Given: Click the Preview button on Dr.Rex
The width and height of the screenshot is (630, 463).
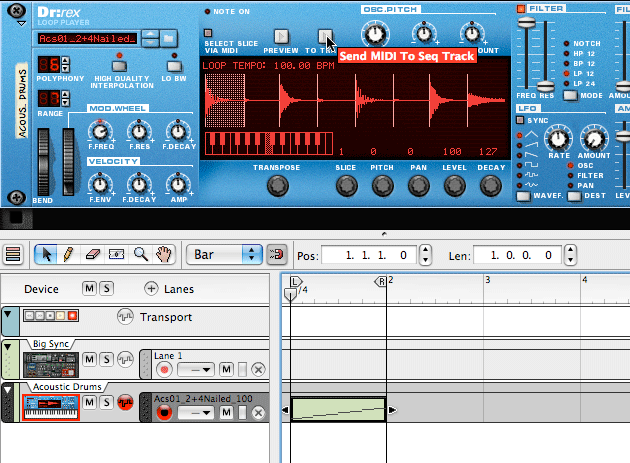Looking at the screenshot, I should coord(281,37).
